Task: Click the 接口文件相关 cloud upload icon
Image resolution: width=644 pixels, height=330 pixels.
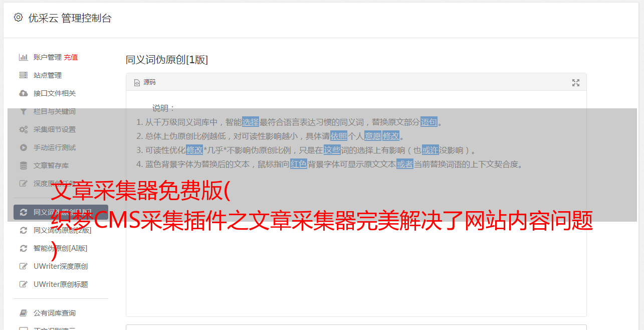Action: 23,93
